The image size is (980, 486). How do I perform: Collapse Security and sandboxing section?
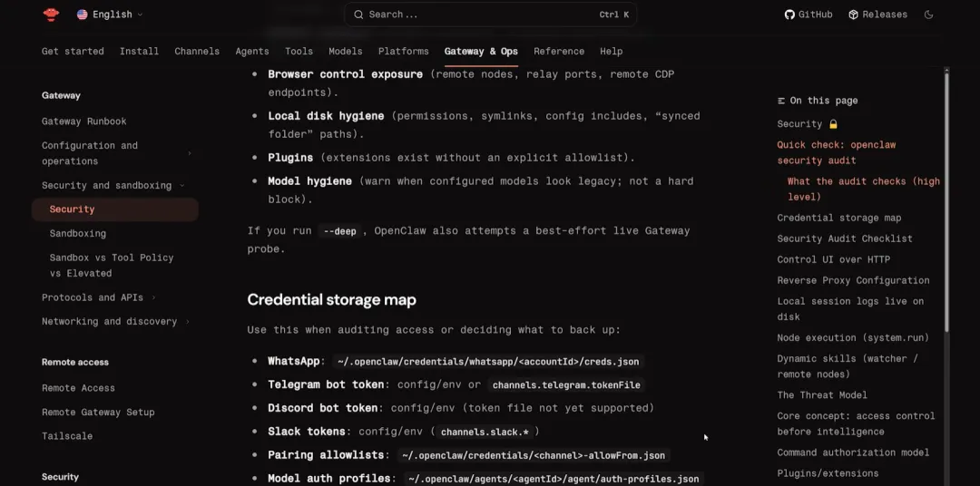click(x=181, y=186)
